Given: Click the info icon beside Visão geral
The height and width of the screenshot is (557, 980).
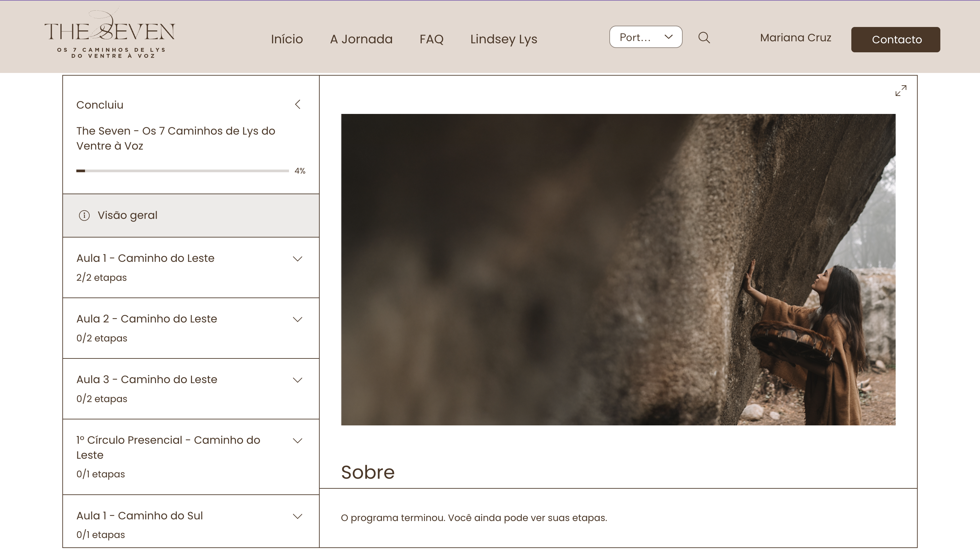Looking at the screenshot, I should (x=84, y=216).
